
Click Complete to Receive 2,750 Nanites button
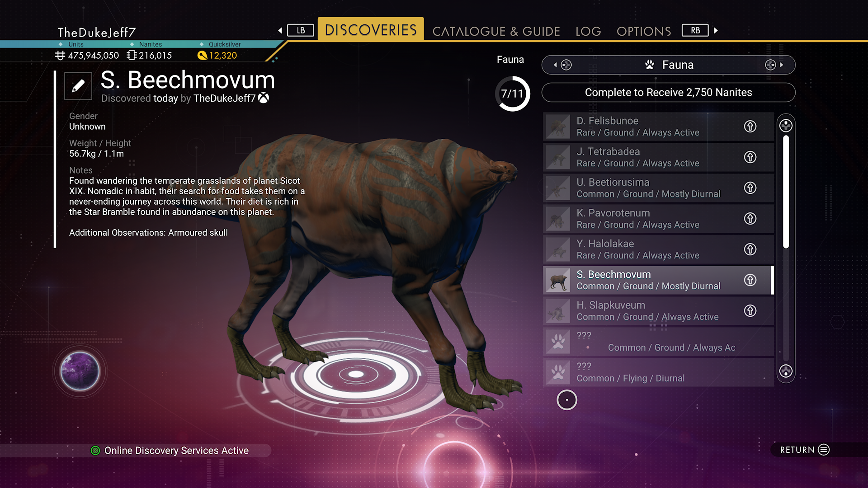tap(668, 93)
